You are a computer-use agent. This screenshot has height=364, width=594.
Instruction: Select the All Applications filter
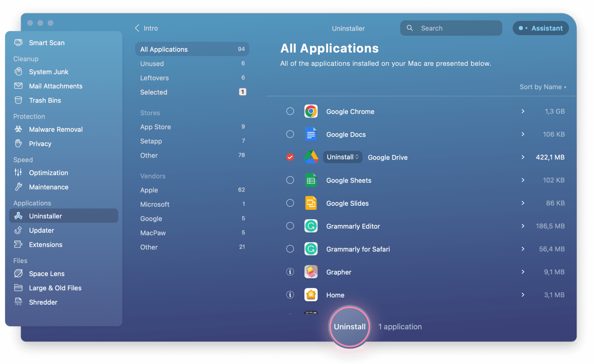click(192, 49)
